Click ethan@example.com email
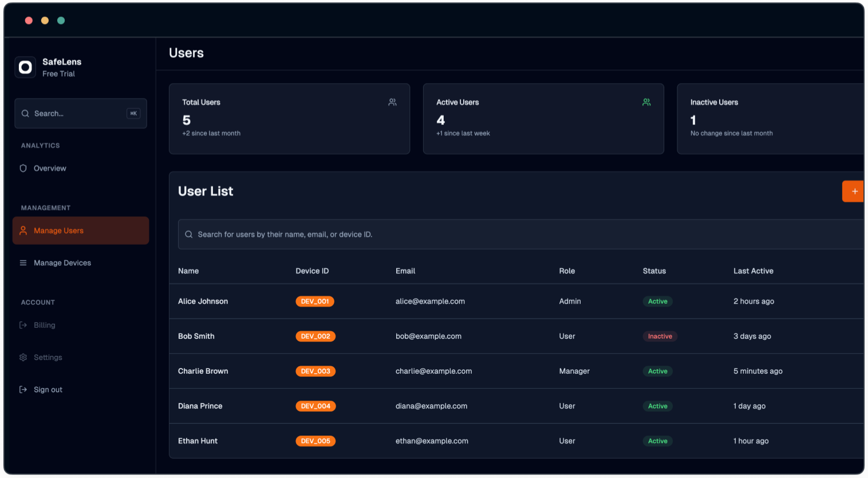This screenshot has height=478, width=868. pos(432,441)
